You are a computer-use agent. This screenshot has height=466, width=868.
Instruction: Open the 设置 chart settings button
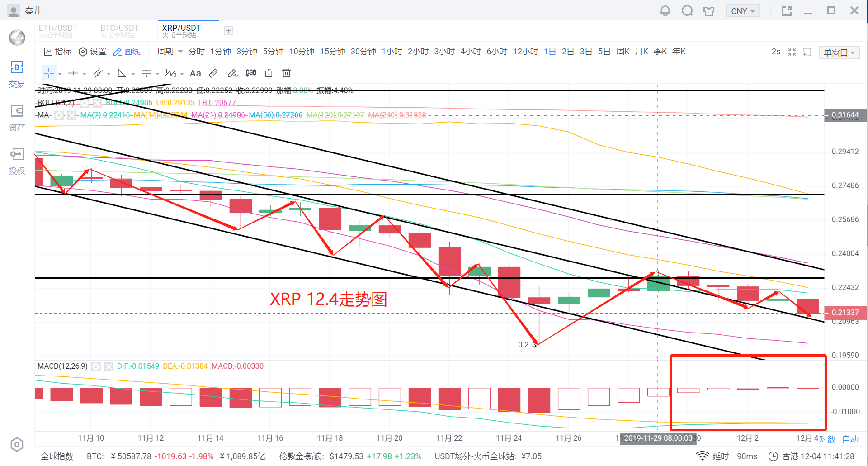93,52
